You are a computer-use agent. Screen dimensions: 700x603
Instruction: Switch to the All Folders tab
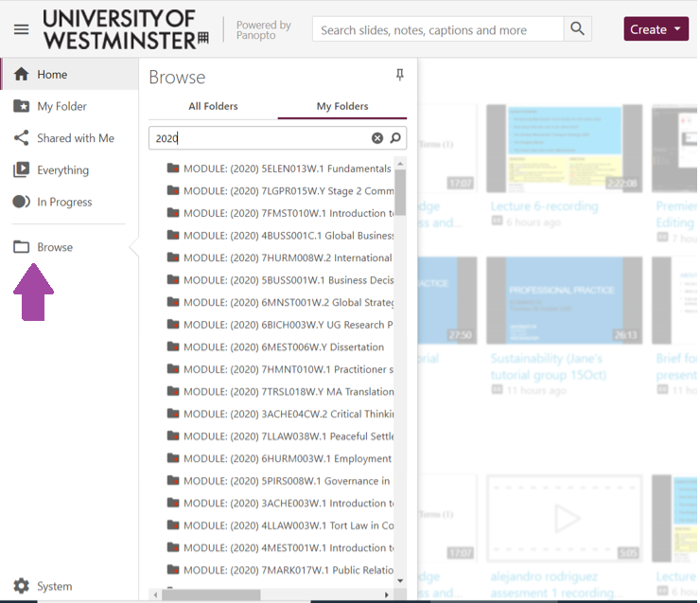coord(213,106)
